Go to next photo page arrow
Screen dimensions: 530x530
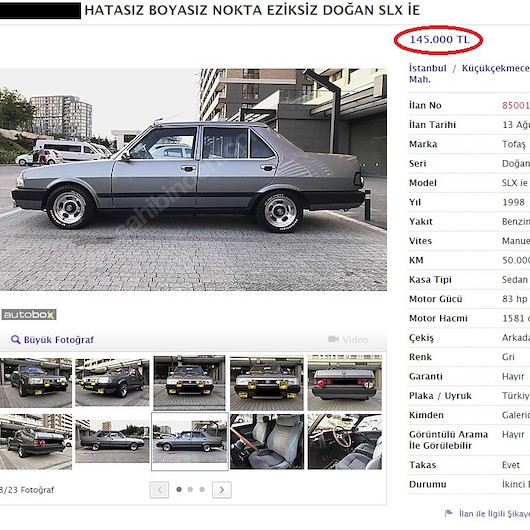(x=222, y=489)
